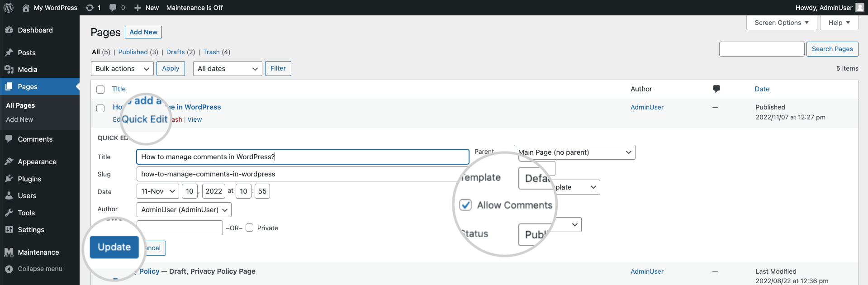Show the Published (3) pages view
868x285 pixels.
coord(138,52)
